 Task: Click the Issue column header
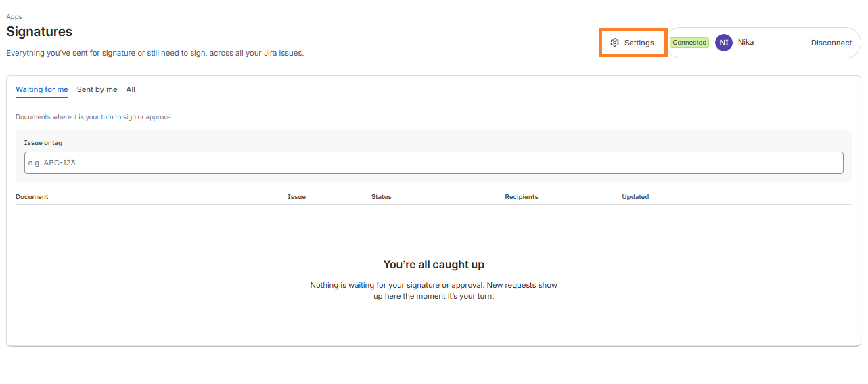[296, 197]
